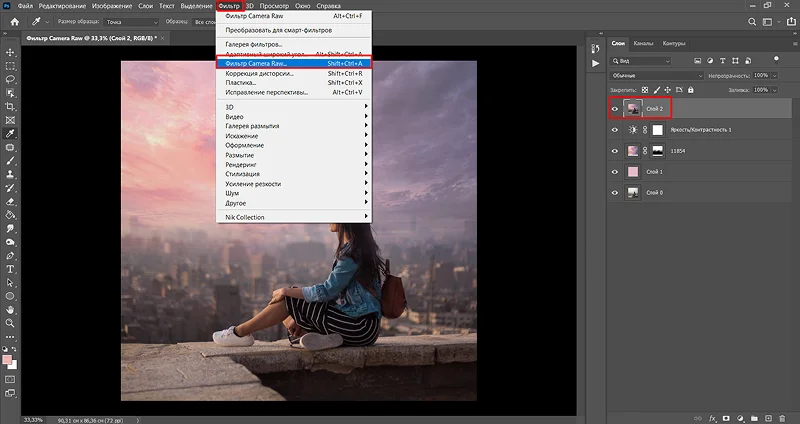Choose Пластика... from the Filter menu
Screen dimensions: 800x424
294,83
